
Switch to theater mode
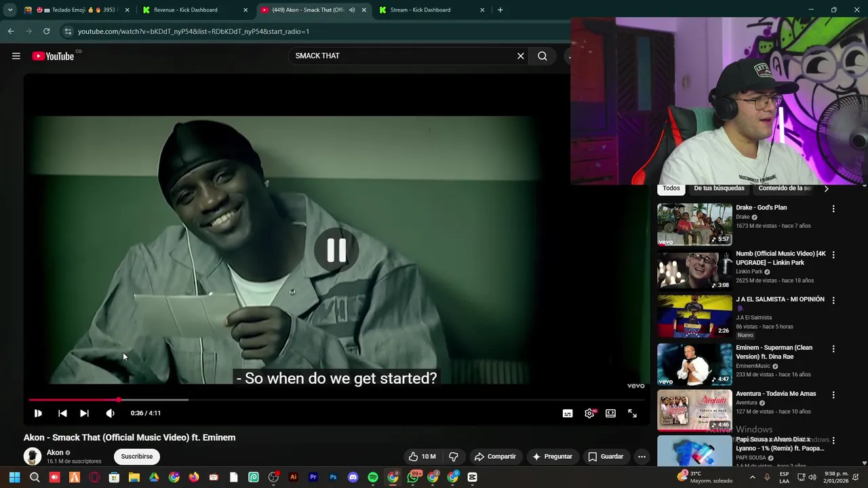tap(611, 413)
